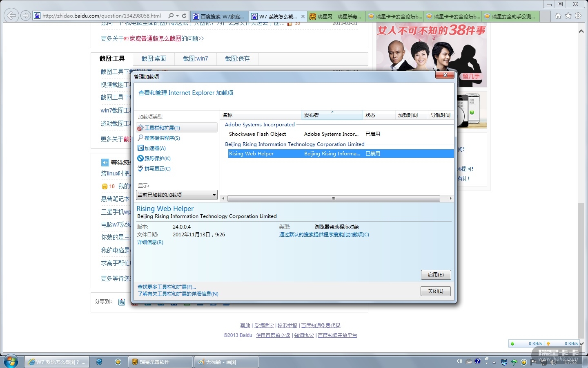Open 详细信息(R) details link

(x=150, y=242)
